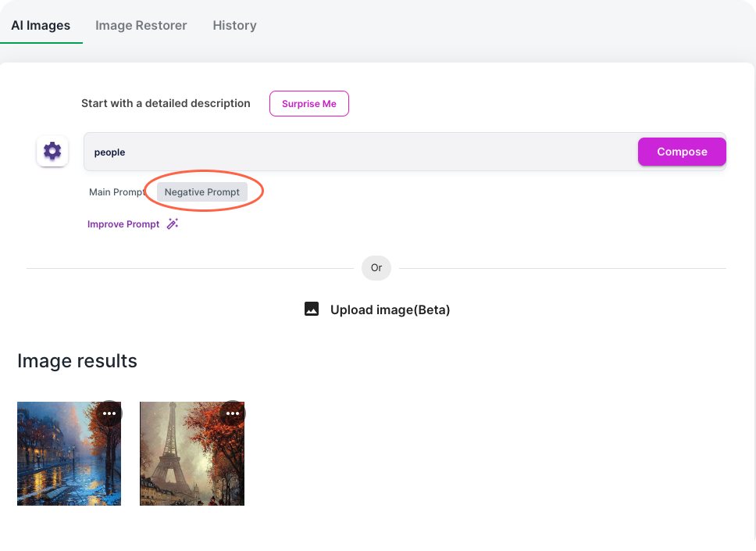The height and width of the screenshot is (551, 756).
Task: Click the Improve Prompt link
Action: click(x=123, y=224)
